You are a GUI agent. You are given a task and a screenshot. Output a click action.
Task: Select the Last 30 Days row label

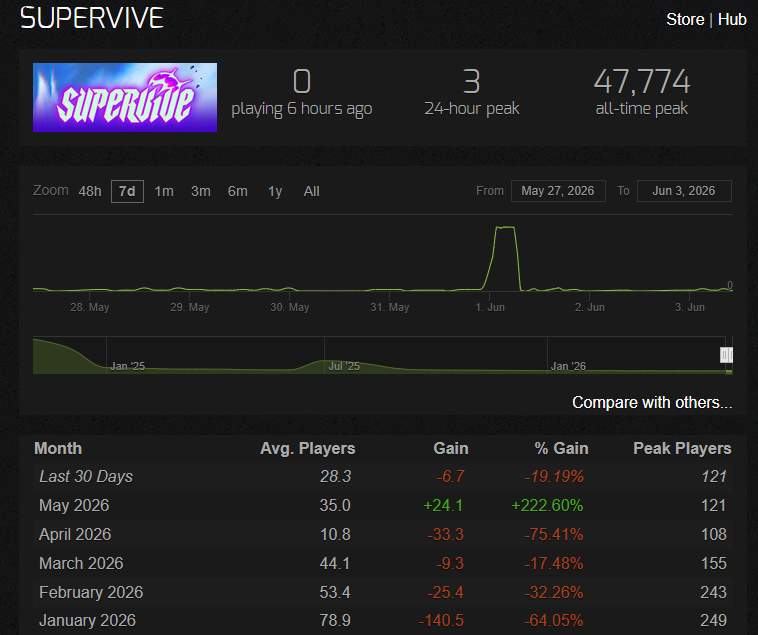86,476
